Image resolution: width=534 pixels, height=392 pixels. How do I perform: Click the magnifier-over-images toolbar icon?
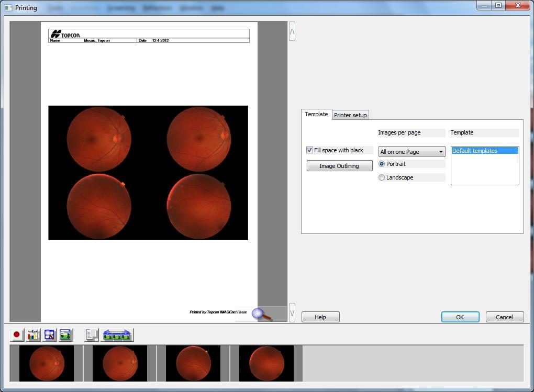click(50, 335)
